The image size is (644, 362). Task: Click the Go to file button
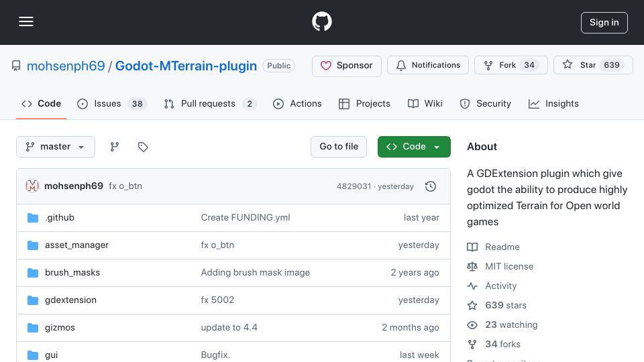click(339, 147)
